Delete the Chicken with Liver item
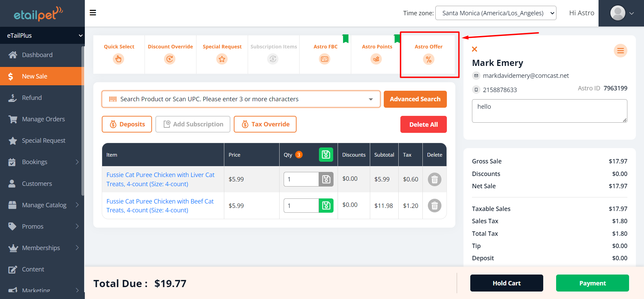 pyautogui.click(x=434, y=179)
